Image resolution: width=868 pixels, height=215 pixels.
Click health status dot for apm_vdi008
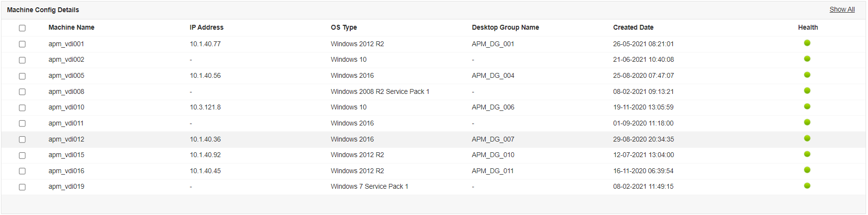[x=807, y=91]
